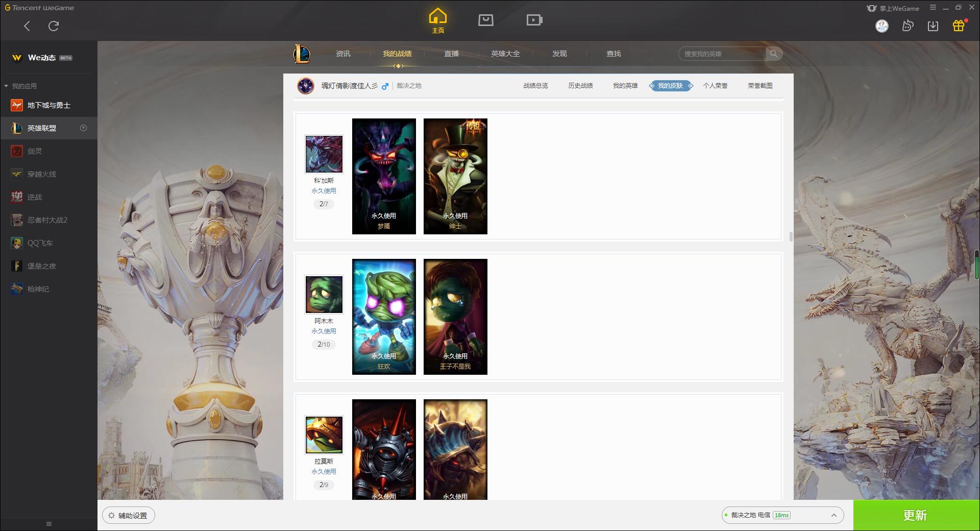Image resolution: width=980 pixels, height=531 pixels.
Task: Click the search magnifier button
Action: pyautogui.click(x=774, y=54)
